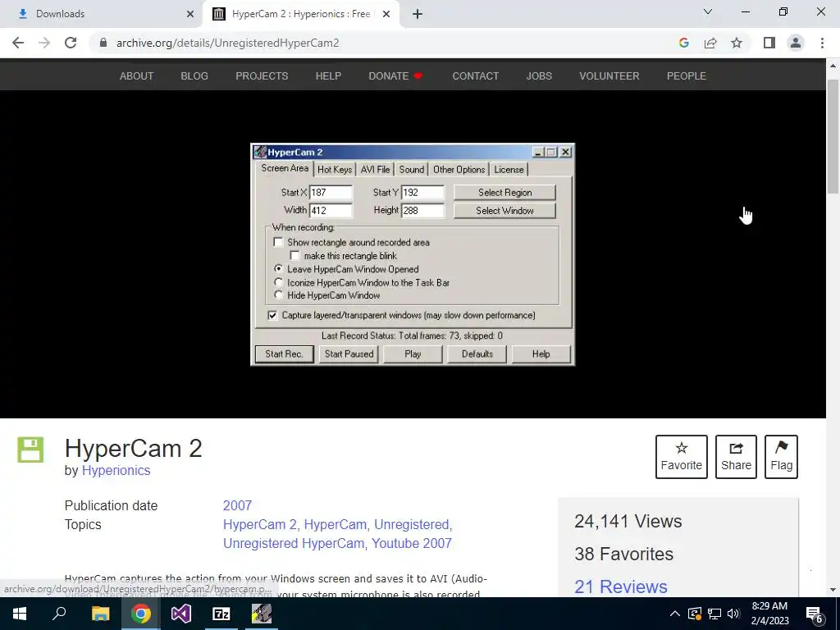Open Chrome's three-dot menu

(822, 43)
